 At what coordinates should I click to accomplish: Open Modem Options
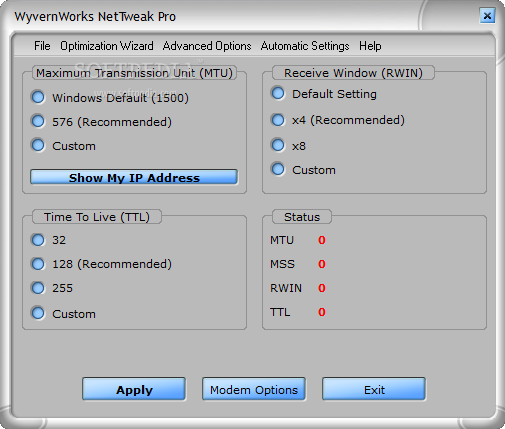[x=254, y=389]
